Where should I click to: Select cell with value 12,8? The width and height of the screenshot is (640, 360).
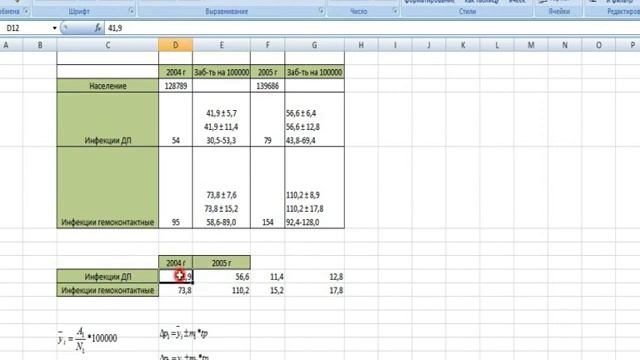click(x=314, y=276)
